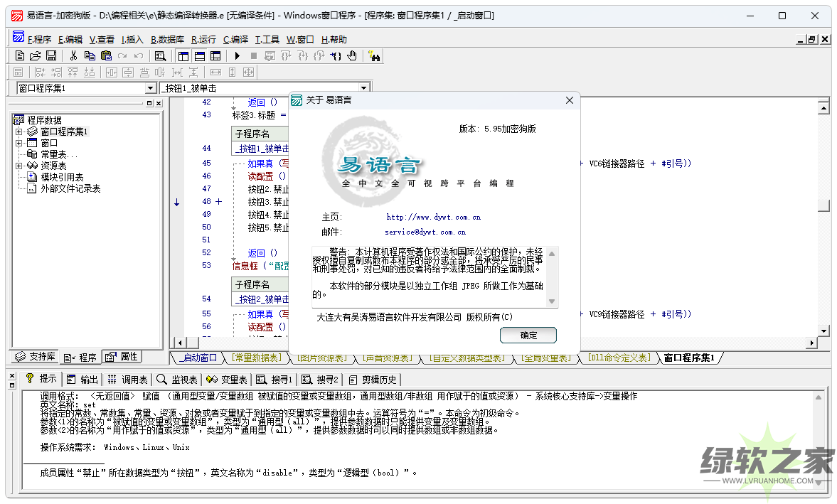The width and height of the screenshot is (837, 504).
Task: Click the Paste clipboard icon
Action: [106, 55]
